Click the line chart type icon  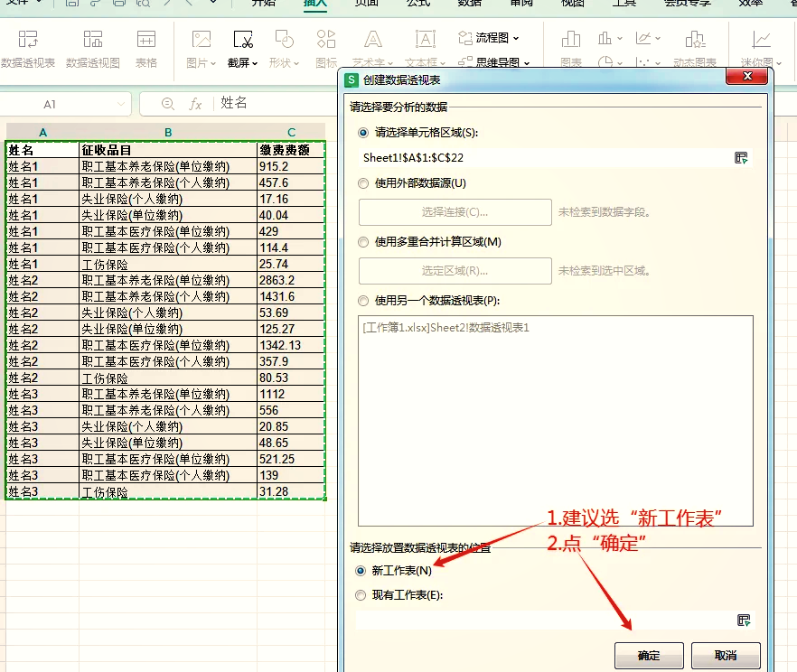(643, 38)
